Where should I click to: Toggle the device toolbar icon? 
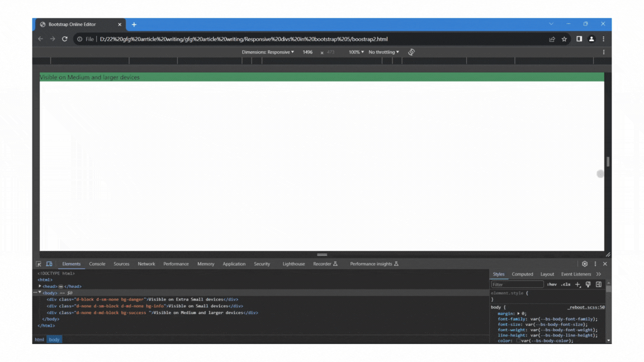(49, 264)
